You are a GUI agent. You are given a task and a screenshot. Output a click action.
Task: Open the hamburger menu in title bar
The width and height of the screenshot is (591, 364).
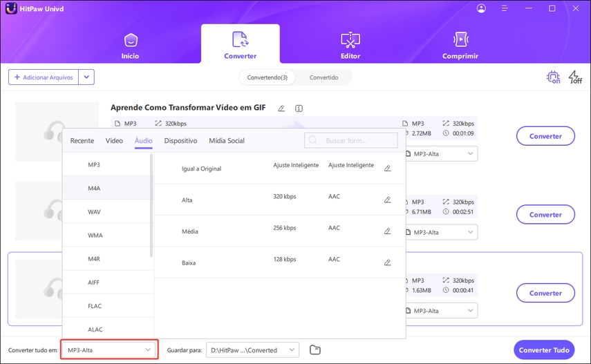tap(505, 8)
